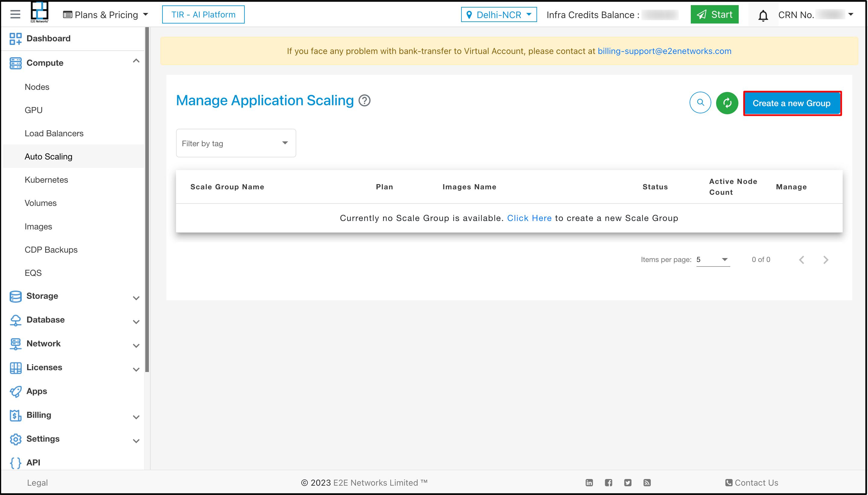Screen dimensions: 868x495
Task: Open help icon beside Manage Application Scaling
Action: coord(364,101)
